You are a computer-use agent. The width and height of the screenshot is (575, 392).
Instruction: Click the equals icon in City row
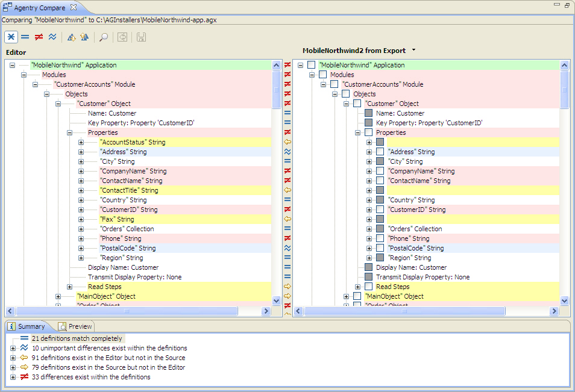click(x=287, y=161)
